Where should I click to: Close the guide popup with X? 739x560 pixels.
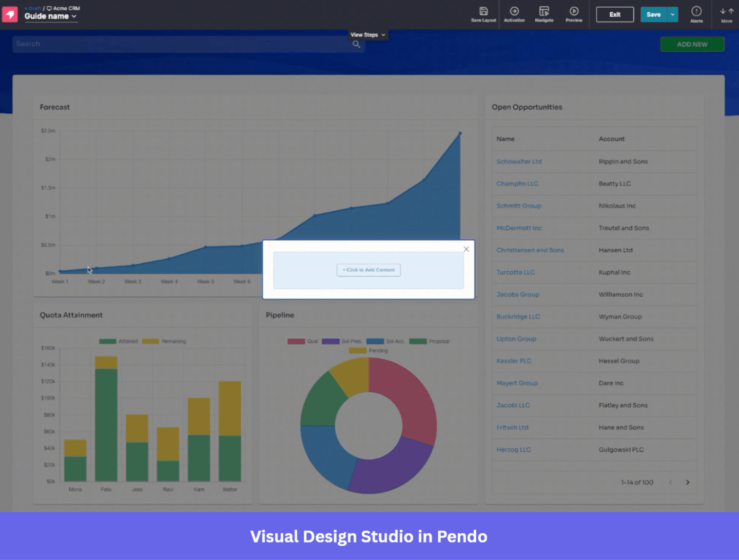[x=466, y=249]
